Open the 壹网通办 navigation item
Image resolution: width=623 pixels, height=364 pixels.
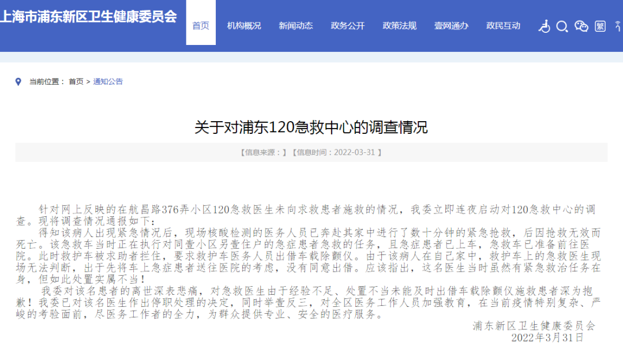[451, 25]
